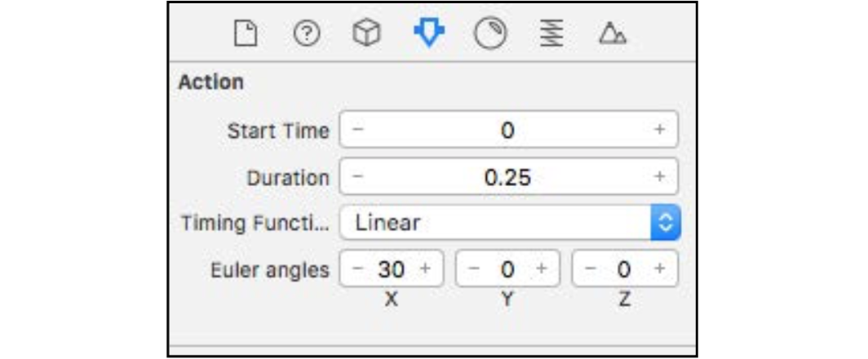868x359 pixels.
Task: Select the Attributes inspector icon
Action: 429,33
